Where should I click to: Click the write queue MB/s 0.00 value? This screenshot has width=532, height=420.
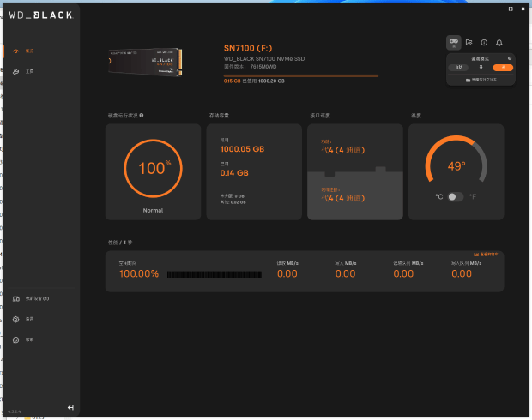[462, 274]
